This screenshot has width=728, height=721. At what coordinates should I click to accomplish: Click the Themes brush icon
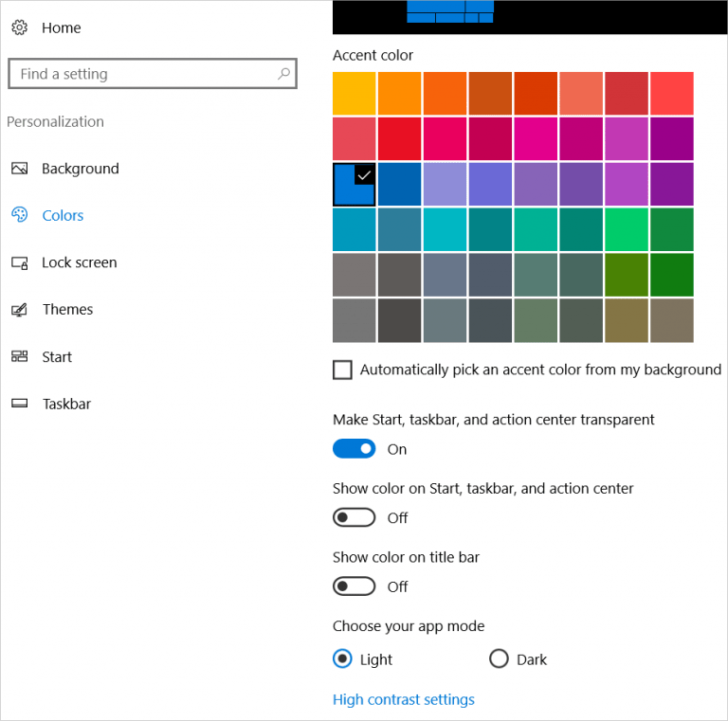tap(19, 310)
